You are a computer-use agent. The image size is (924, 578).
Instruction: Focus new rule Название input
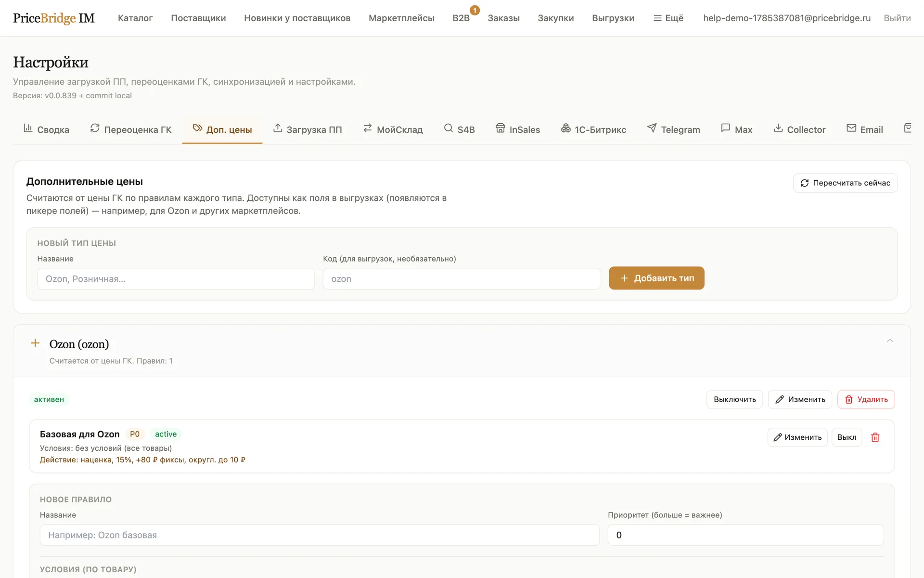click(x=320, y=535)
